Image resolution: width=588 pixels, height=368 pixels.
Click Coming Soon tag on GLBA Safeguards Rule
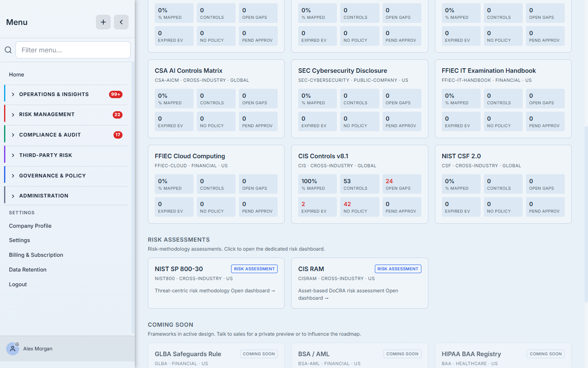pos(259,354)
